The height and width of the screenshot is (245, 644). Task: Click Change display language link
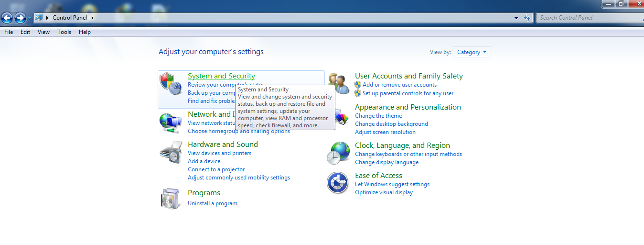coord(386,162)
